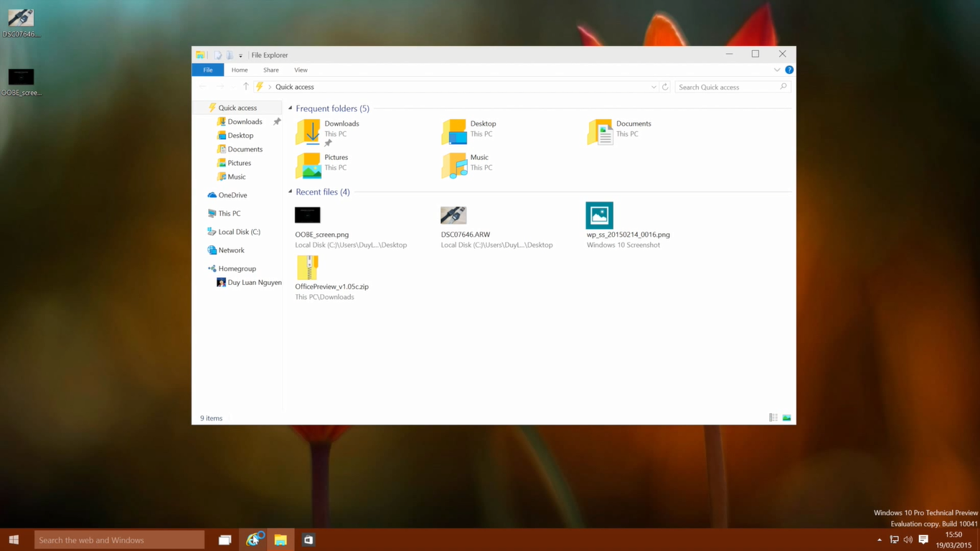Open Homegroup in the navigation pane

tap(237, 268)
